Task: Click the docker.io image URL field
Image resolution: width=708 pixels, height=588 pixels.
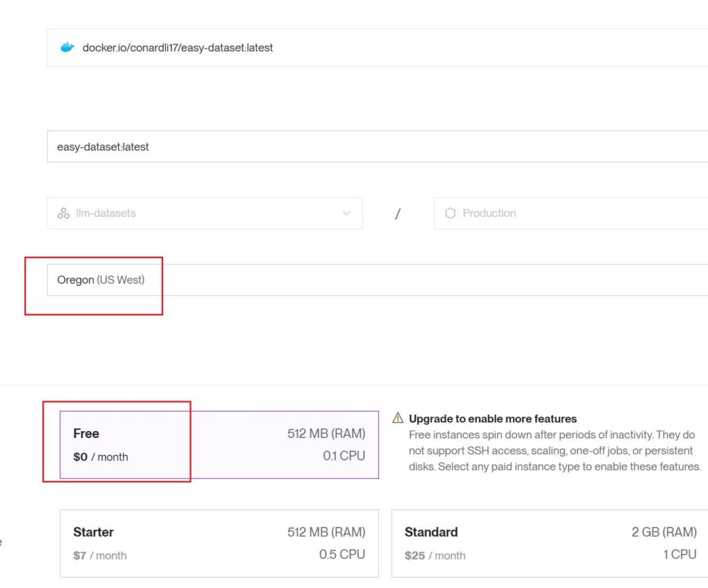Action: click(x=377, y=48)
